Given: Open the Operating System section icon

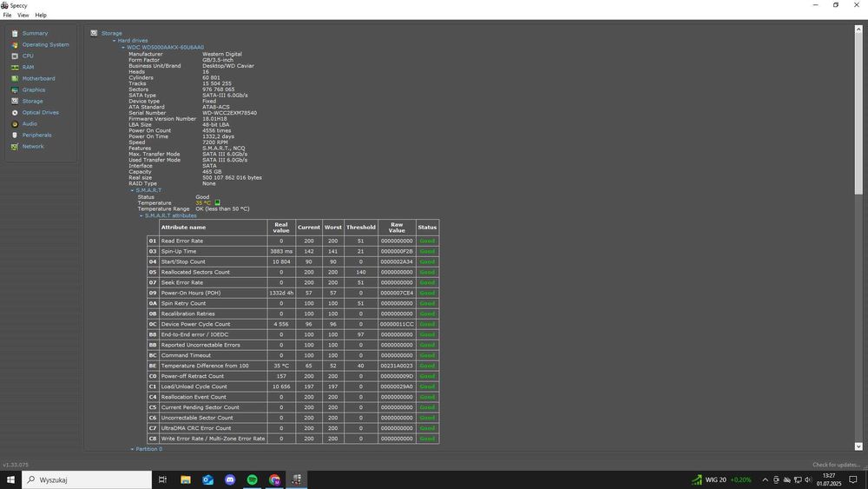Looking at the screenshot, I should tap(15, 45).
